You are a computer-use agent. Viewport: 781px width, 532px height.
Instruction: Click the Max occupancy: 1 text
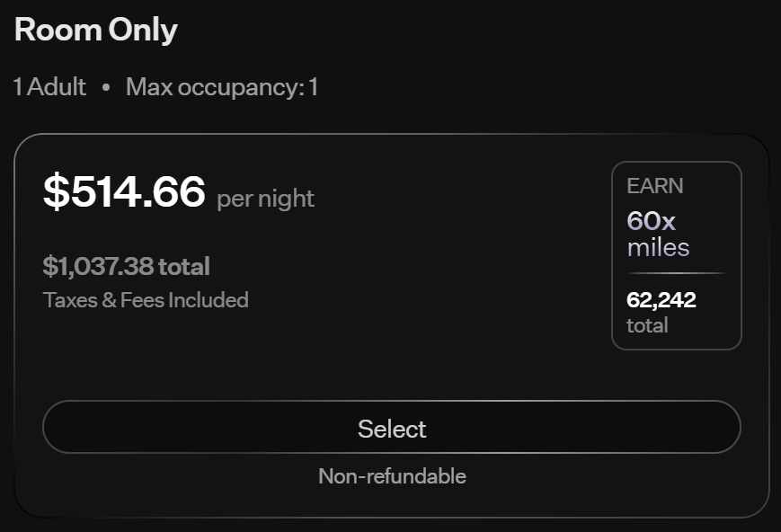tap(222, 87)
